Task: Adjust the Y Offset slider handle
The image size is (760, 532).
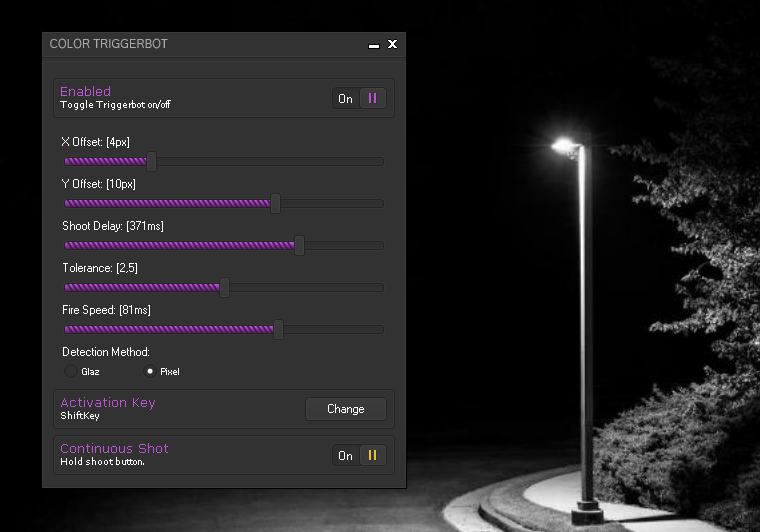Action: click(275, 203)
